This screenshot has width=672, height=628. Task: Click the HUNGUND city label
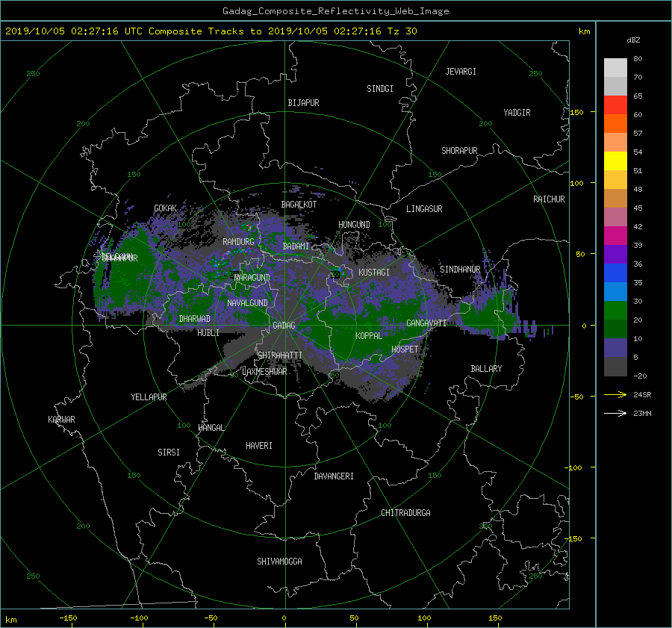(x=354, y=225)
